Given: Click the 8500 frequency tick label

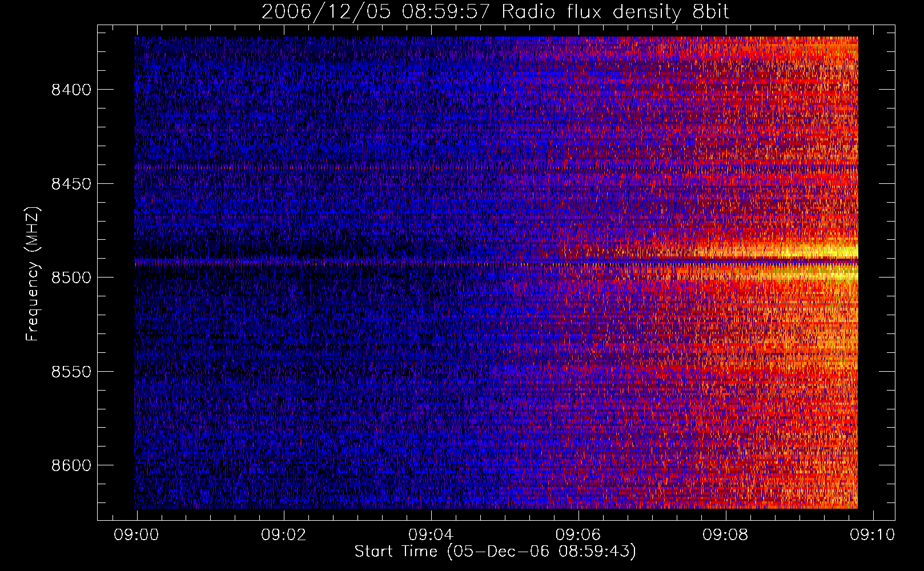Looking at the screenshot, I should (71, 278).
